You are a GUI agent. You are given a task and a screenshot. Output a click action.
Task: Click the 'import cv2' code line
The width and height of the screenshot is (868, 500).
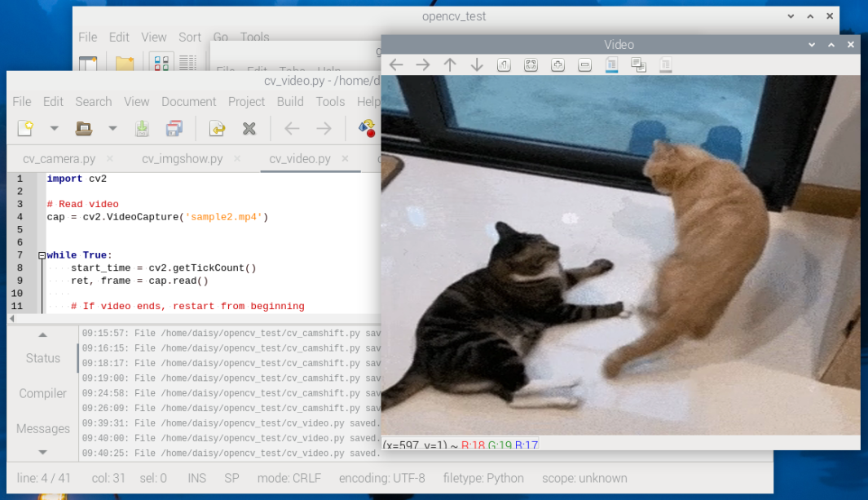coord(77,179)
